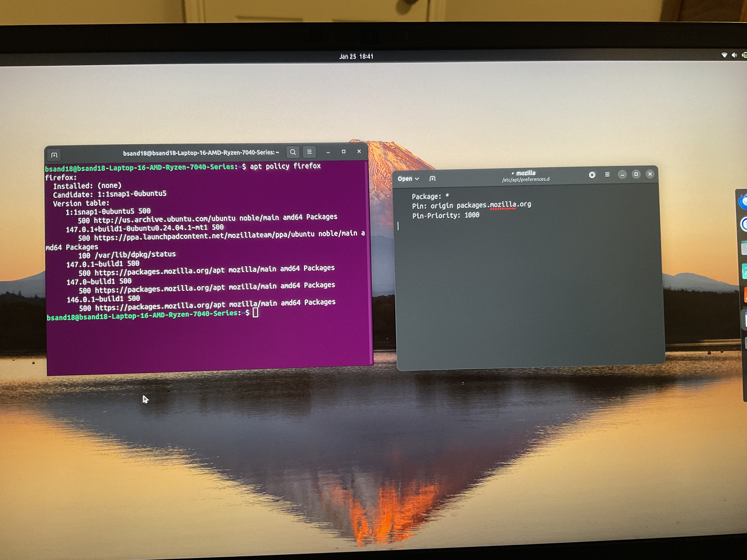Click the Wi-Fi icon in top bar
This screenshot has width=747, height=560.
tap(724, 55)
